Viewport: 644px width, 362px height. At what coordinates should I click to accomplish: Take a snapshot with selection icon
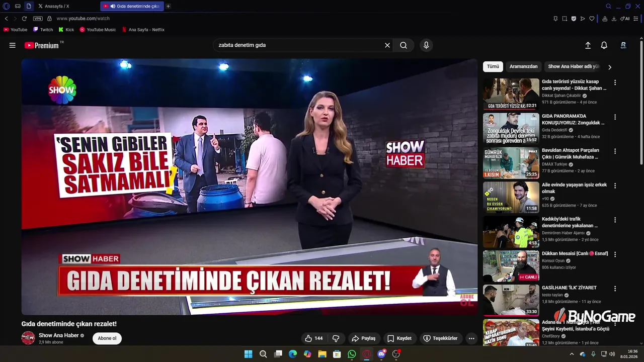point(565,19)
